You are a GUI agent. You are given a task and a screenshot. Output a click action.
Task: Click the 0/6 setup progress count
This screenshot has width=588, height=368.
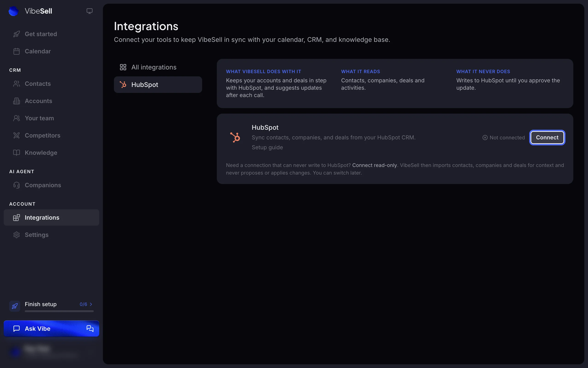point(83,304)
